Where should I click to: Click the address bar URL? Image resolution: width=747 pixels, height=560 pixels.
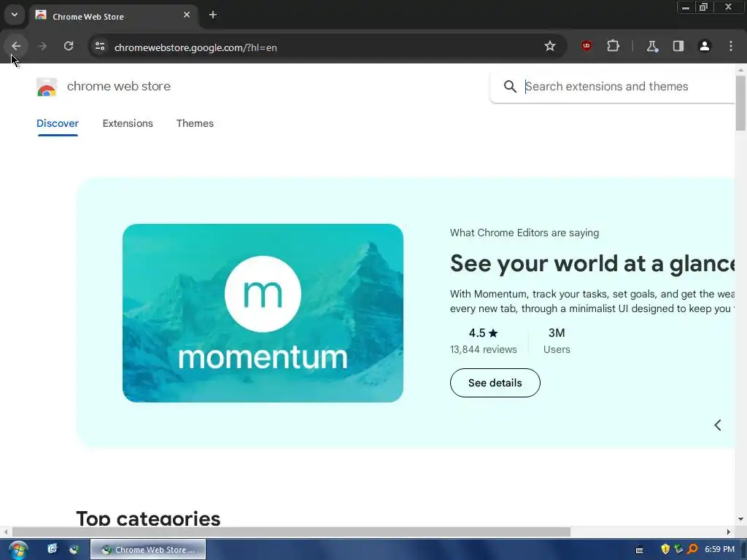tap(196, 47)
